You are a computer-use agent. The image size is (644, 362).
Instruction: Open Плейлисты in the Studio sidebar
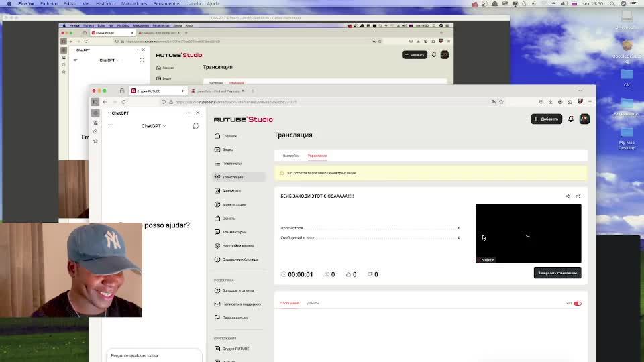tap(228, 164)
